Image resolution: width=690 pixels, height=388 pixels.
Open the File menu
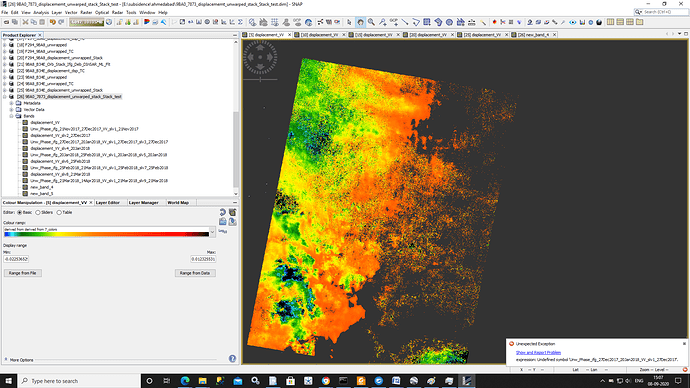[x=5, y=13]
